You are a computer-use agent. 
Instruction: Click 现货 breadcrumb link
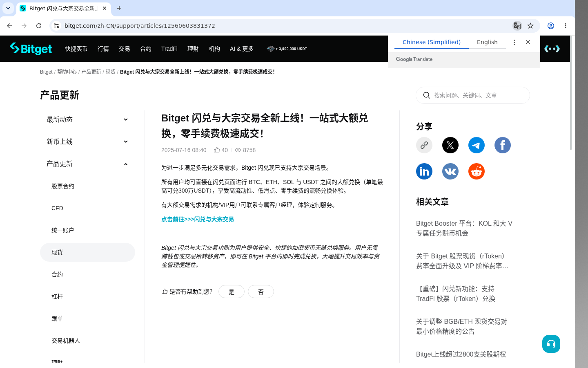111,72
